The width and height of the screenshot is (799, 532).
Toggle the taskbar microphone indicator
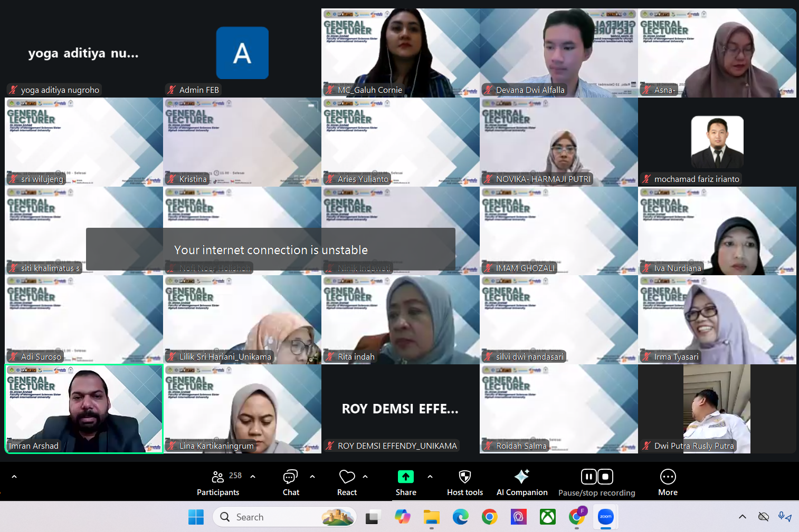point(785,517)
